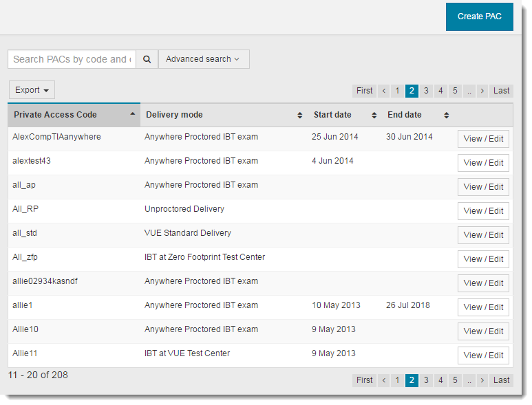Click the allie02934kasndf access code

[45, 281]
